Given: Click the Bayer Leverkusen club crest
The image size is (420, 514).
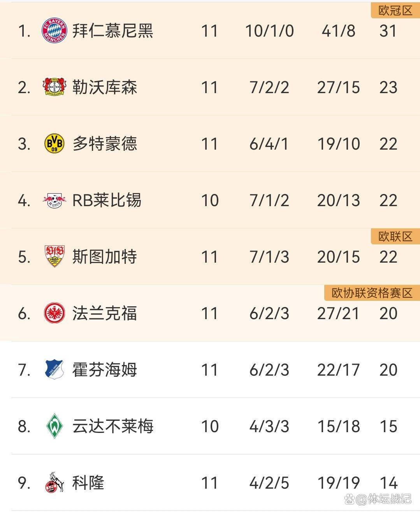Looking at the screenshot, I should (x=54, y=87).
